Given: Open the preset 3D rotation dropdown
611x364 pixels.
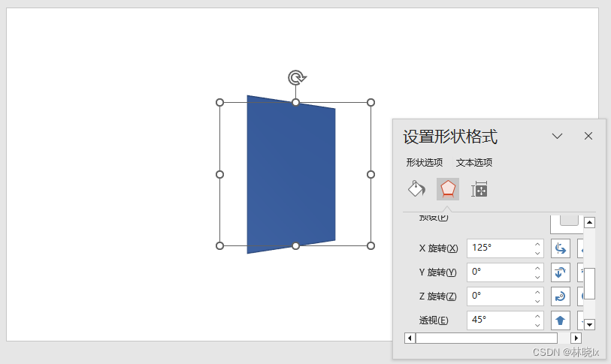Looking at the screenshot, I should 569,221.
